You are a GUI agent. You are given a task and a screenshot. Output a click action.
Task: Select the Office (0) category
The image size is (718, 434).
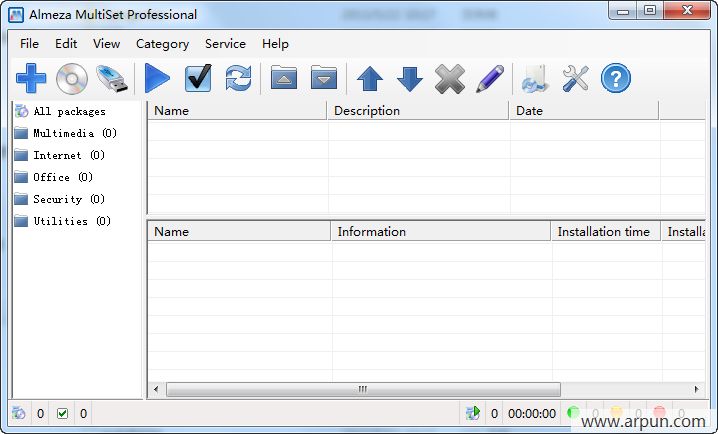pyautogui.click(x=63, y=177)
